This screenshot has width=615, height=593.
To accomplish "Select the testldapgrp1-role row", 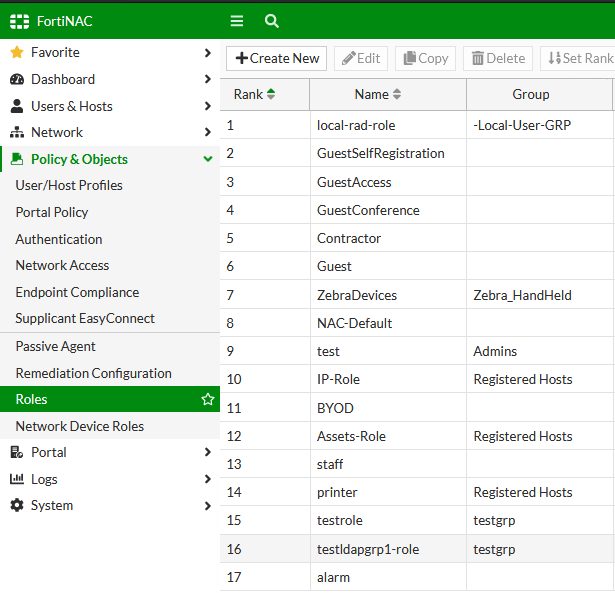I will pyautogui.click(x=417, y=549).
